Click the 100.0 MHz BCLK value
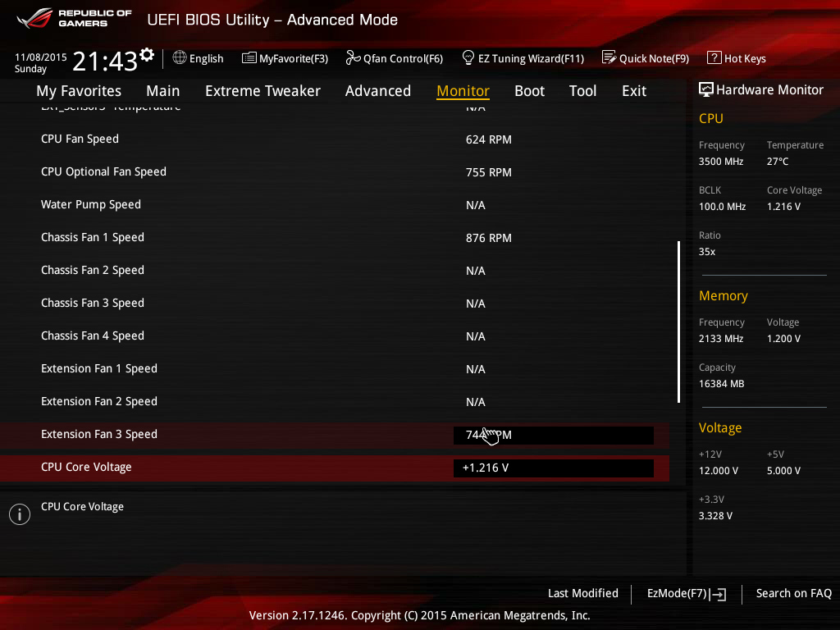This screenshot has width=840, height=630. coord(722,206)
